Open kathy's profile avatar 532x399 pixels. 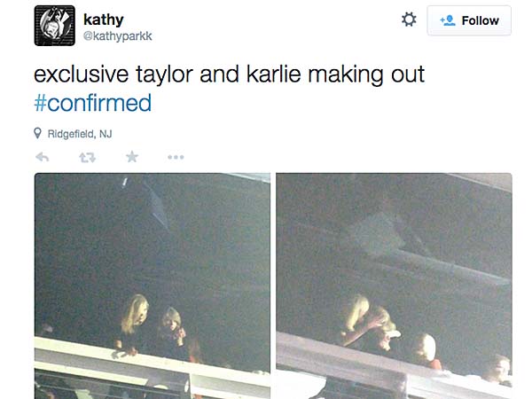click(55, 26)
